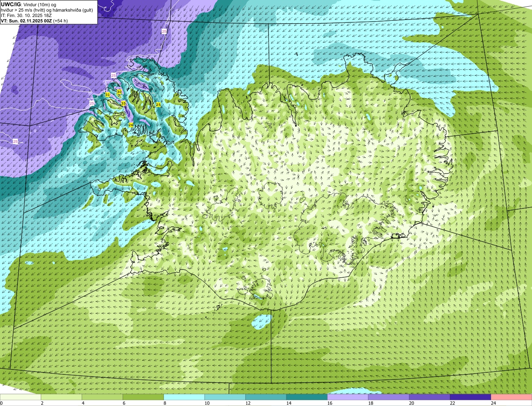532x406 pixels.
Task: Click the 'VT: Sun. 02.11.2025 00Z' valid time
Action: [x=34, y=20]
